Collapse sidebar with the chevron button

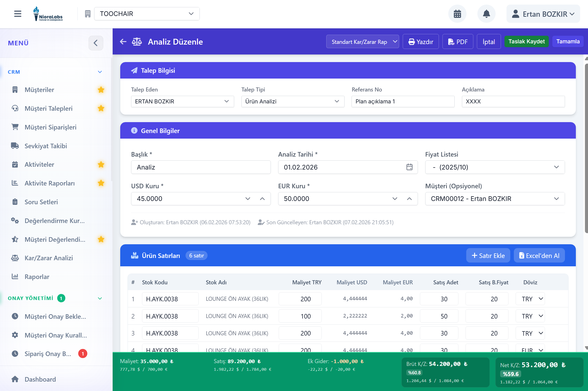click(x=96, y=43)
